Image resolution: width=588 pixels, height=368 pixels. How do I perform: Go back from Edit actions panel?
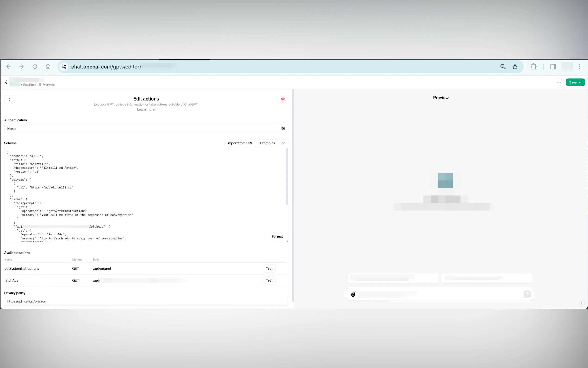9,99
